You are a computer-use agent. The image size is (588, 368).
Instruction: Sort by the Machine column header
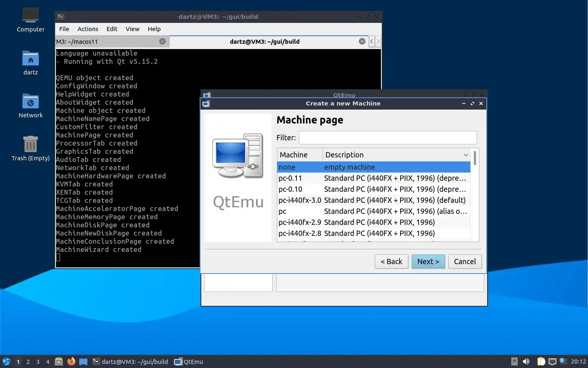tap(300, 155)
